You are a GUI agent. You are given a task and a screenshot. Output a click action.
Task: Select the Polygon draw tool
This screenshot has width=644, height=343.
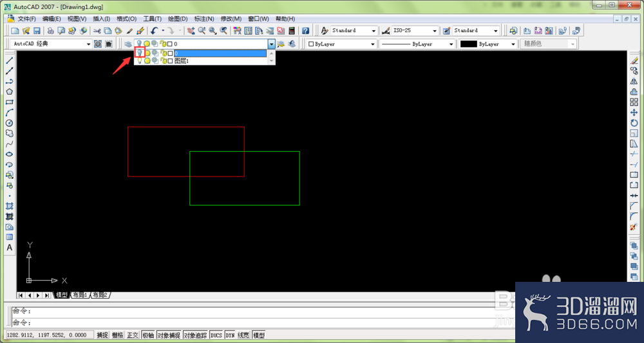coord(10,91)
